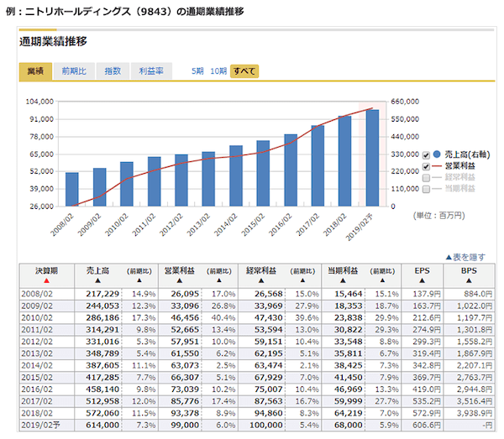Show 5期 period range
Image resolution: width=504 pixels, height=439 pixels.
[197, 71]
